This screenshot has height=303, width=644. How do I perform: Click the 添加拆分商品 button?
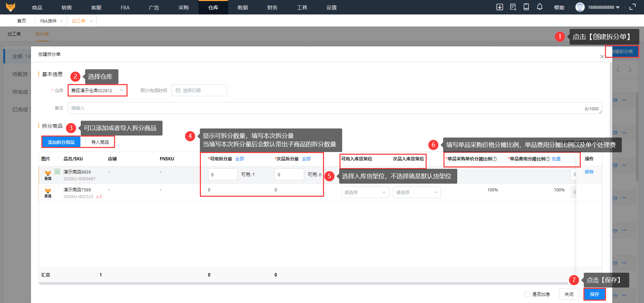(x=61, y=142)
